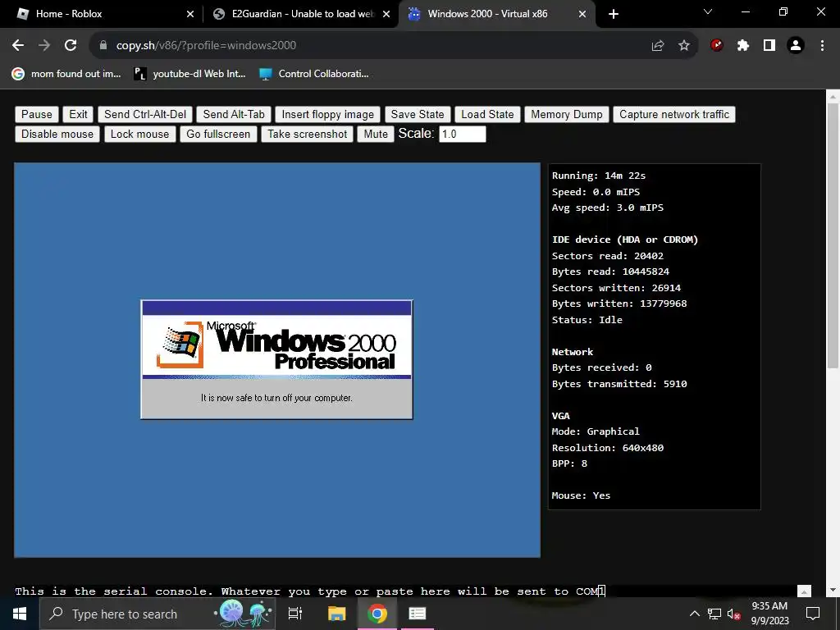Close the E2Guardian tab
The width and height of the screenshot is (840, 630).
pos(386,14)
